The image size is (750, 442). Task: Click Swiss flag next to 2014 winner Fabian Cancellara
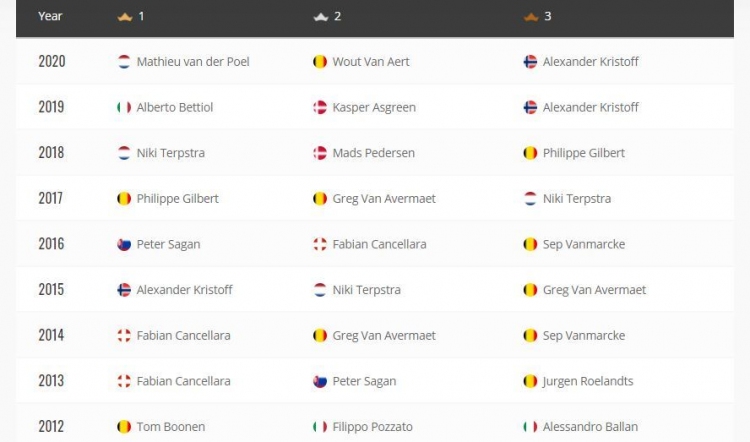[x=124, y=336]
